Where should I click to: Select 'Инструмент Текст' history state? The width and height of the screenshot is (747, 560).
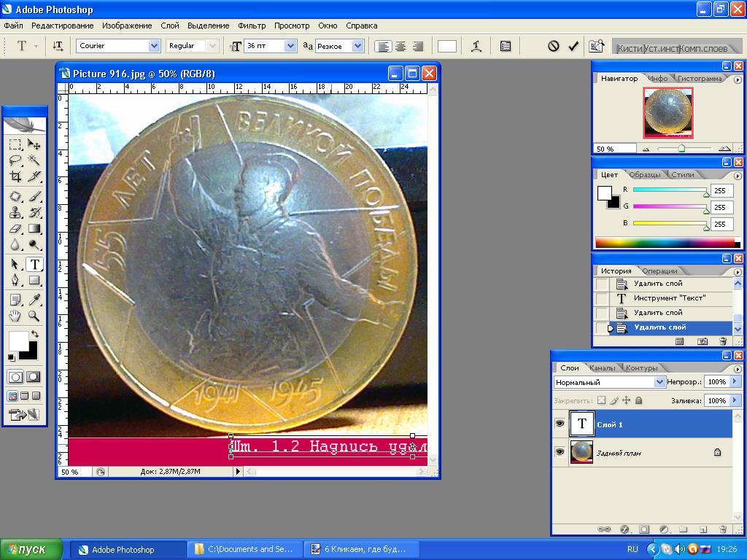670,298
